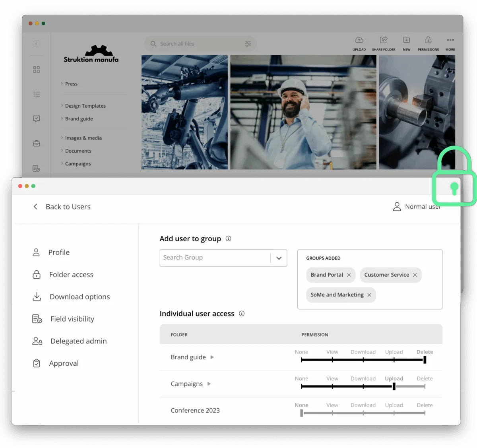Image resolution: width=477 pixels, height=448 pixels.
Task: Set Brand guide permission to View
Action: point(332,360)
